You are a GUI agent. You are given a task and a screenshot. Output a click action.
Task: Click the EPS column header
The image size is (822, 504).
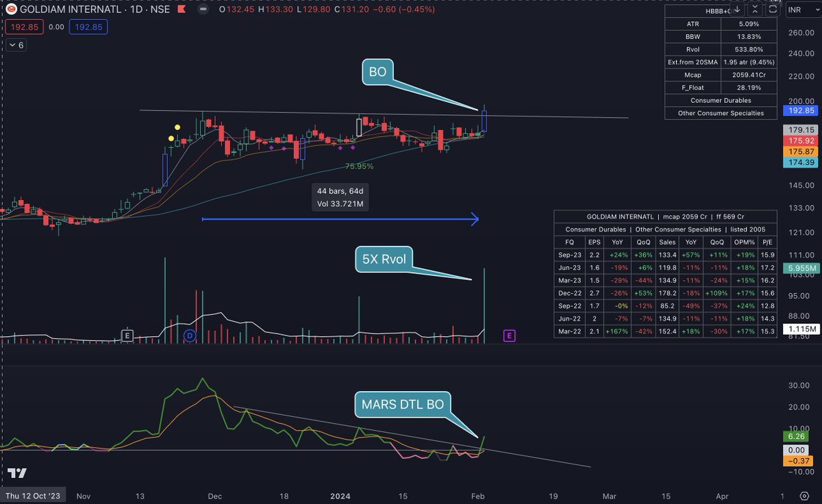coord(594,241)
